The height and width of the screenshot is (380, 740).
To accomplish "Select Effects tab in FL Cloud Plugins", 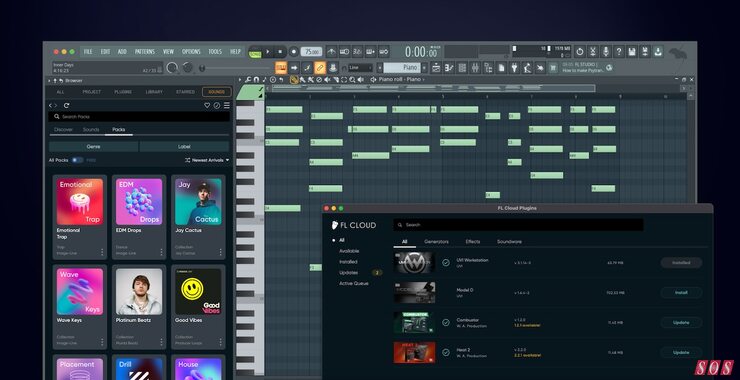I will [x=473, y=242].
